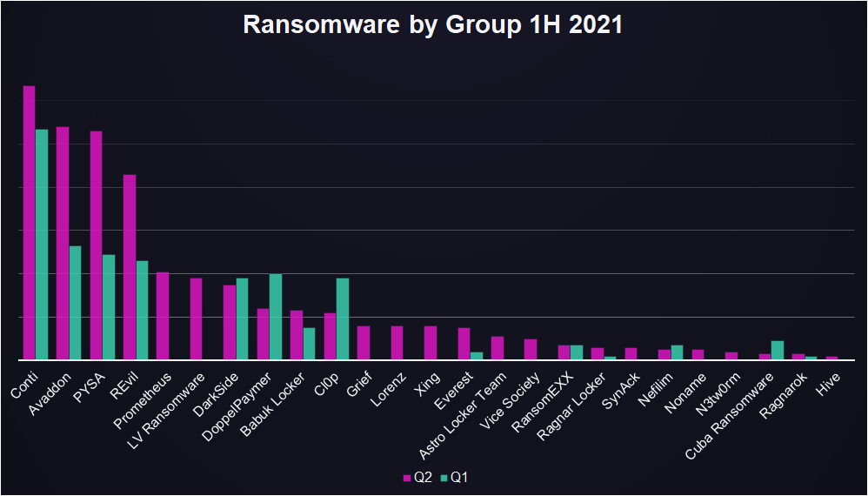Viewport: 868px width, 496px height.
Task: Select the REvil Q2 magenta bar
Action: (130, 267)
